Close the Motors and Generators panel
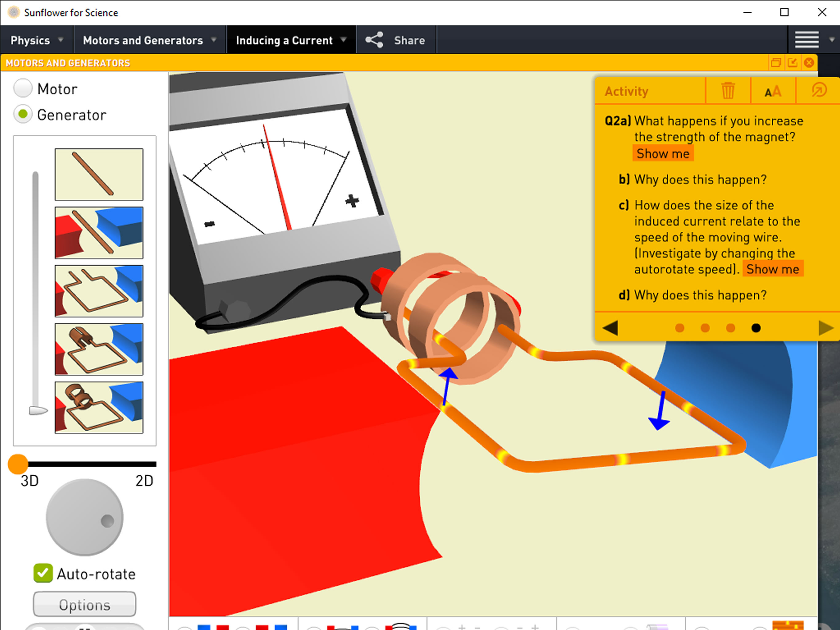 (x=809, y=63)
